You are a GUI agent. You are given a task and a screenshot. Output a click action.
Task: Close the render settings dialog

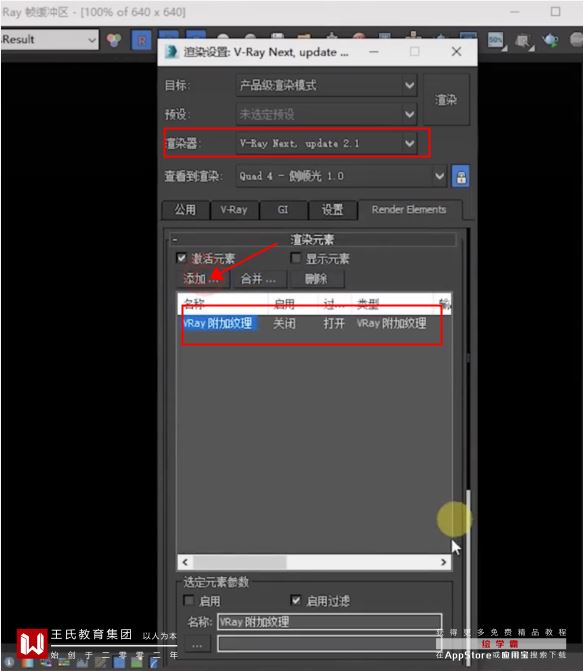pos(456,52)
